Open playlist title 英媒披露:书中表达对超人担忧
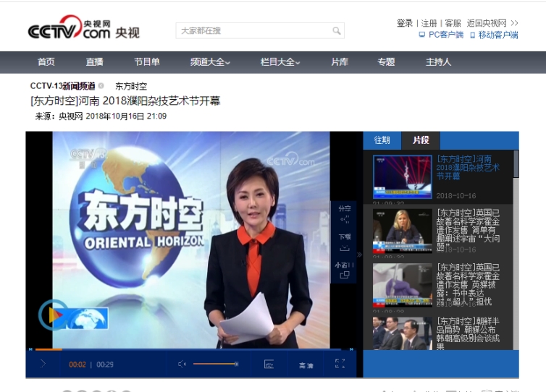546x392 pixels. [x=468, y=284]
